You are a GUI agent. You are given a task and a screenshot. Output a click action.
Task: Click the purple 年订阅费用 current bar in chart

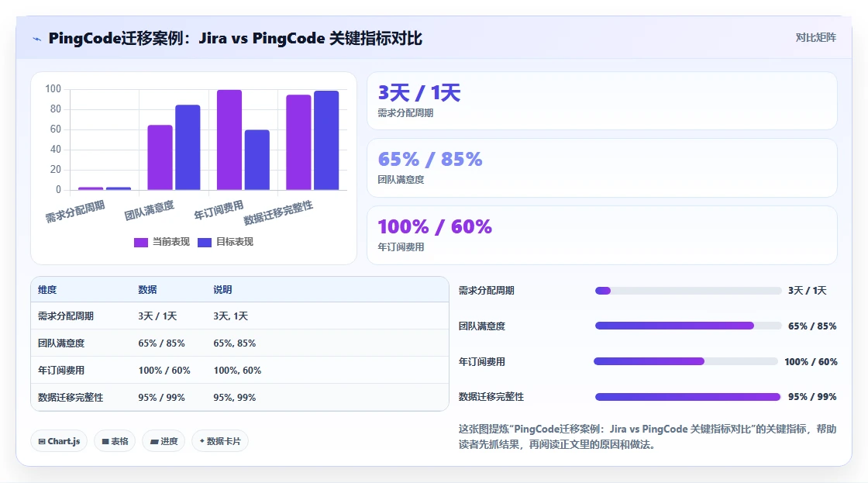[x=229, y=140]
